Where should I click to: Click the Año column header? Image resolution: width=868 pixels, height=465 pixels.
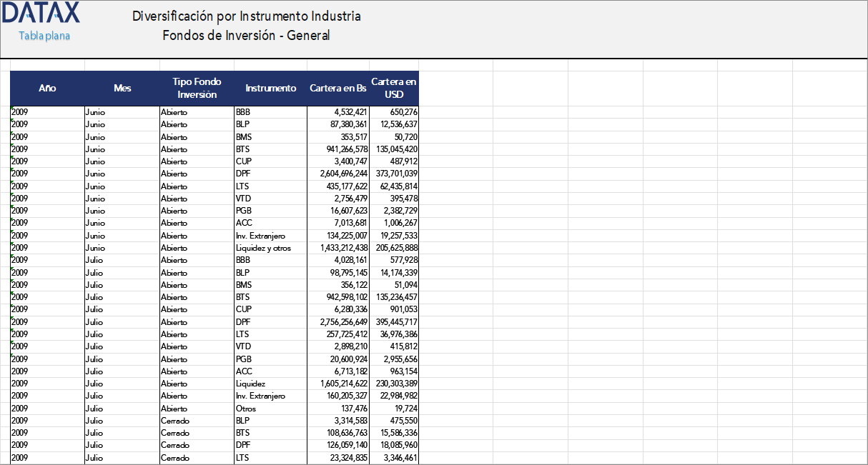[47, 88]
